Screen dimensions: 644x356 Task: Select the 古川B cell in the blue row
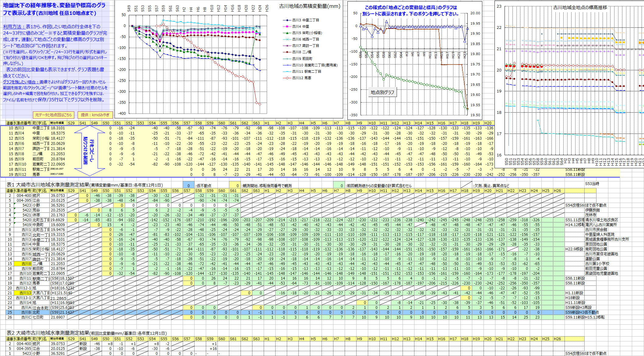[23, 312]
